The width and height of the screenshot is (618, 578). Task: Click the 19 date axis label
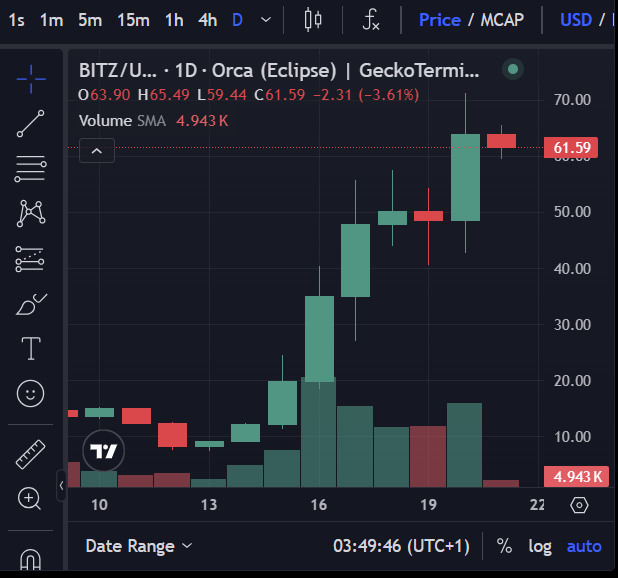428,505
